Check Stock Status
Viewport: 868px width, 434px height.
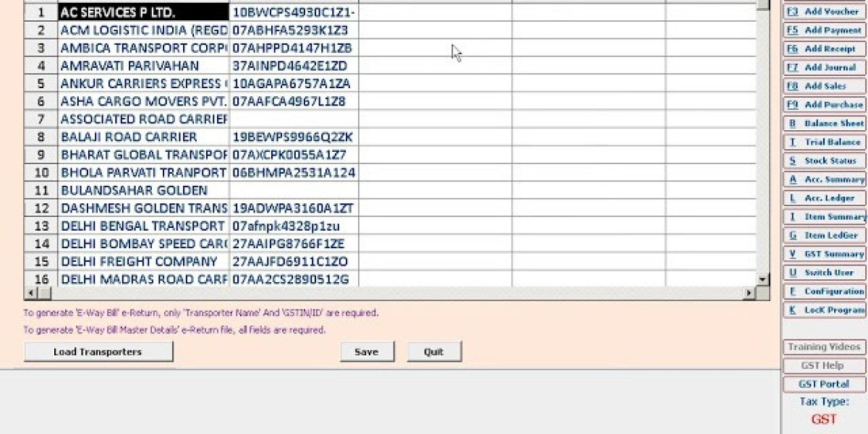click(x=825, y=161)
